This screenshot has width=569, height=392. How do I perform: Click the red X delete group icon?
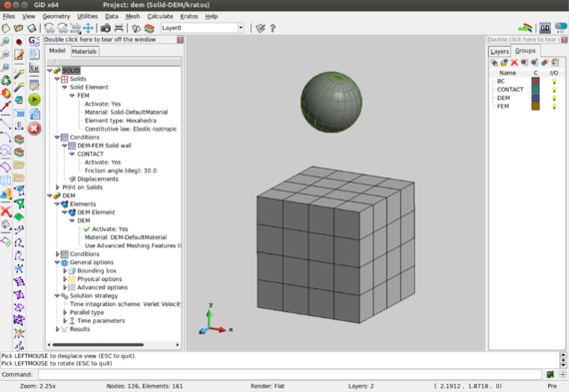[514, 63]
